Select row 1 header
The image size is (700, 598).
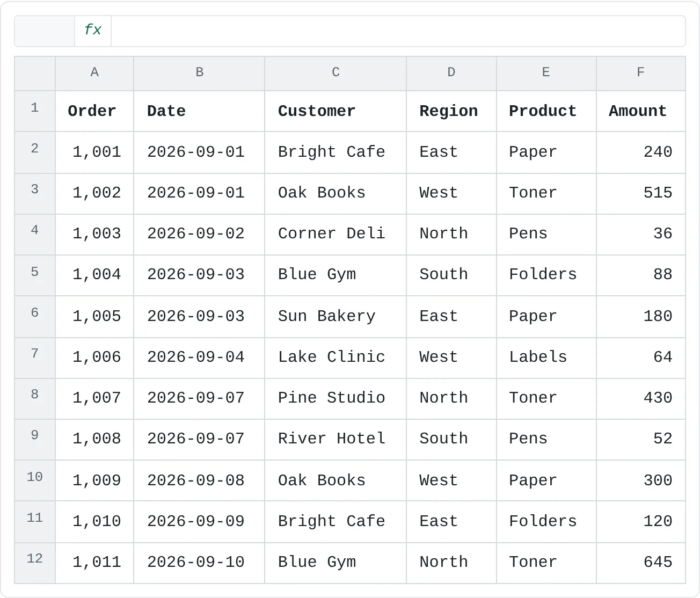[x=35, y=111]
